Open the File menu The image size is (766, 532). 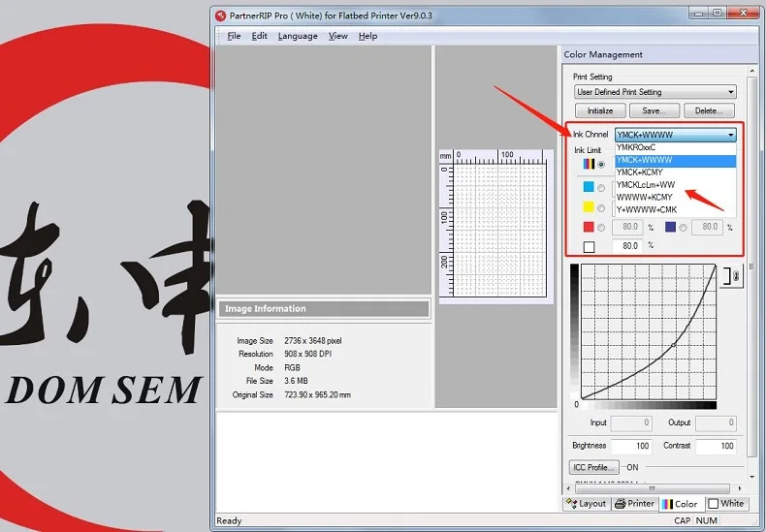click(234, 36)
